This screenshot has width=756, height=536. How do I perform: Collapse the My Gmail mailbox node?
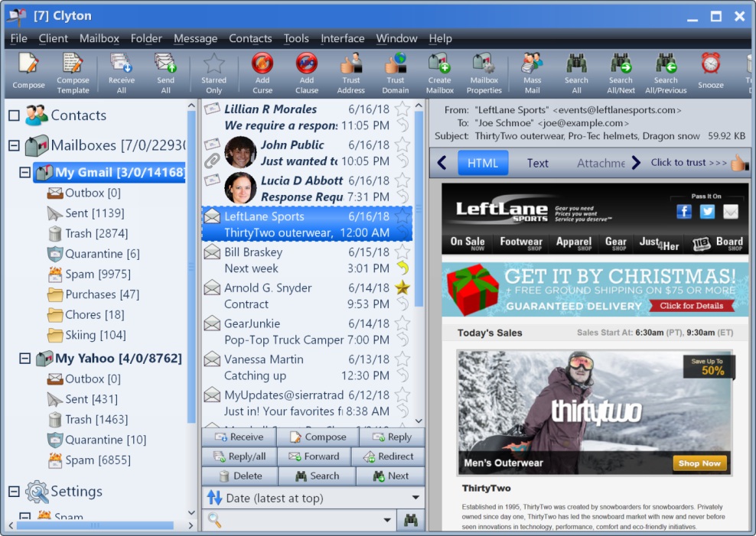pos(24,172)
